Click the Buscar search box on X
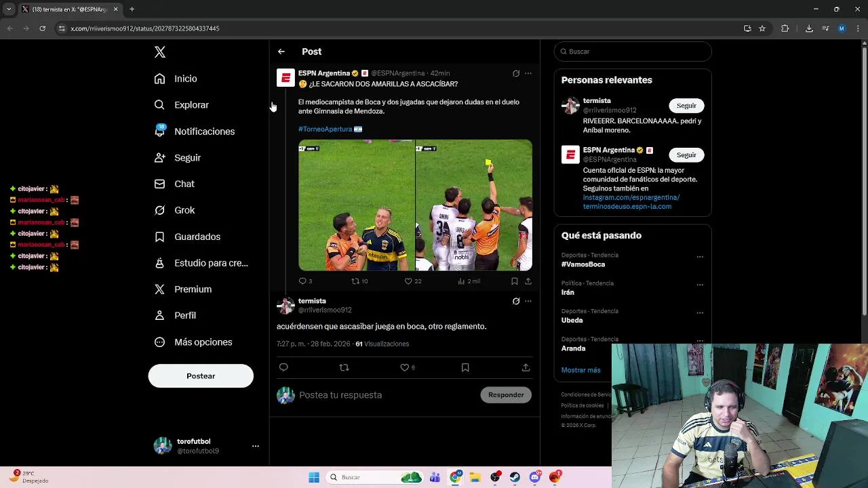Viewport: 868px width, 488px height. 633,52
